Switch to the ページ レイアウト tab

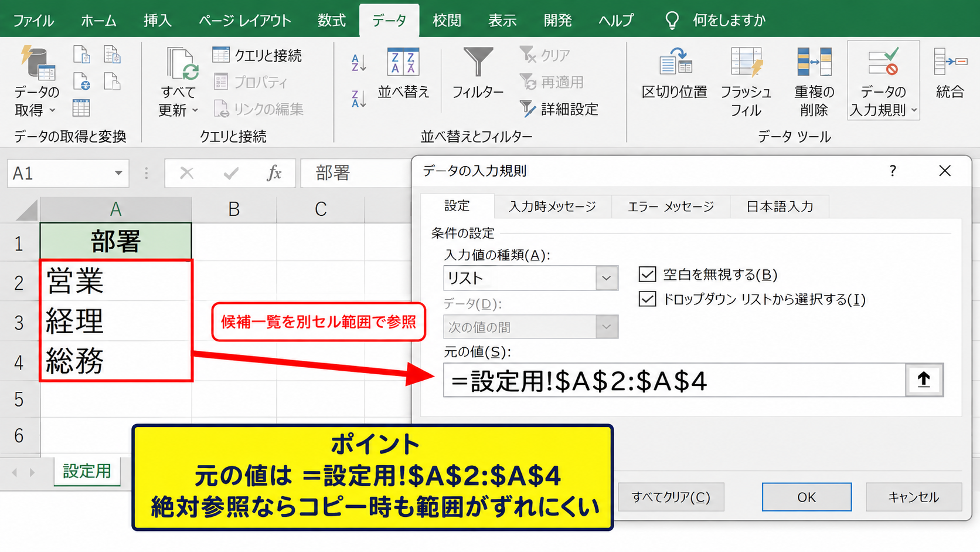click(245, 21)
